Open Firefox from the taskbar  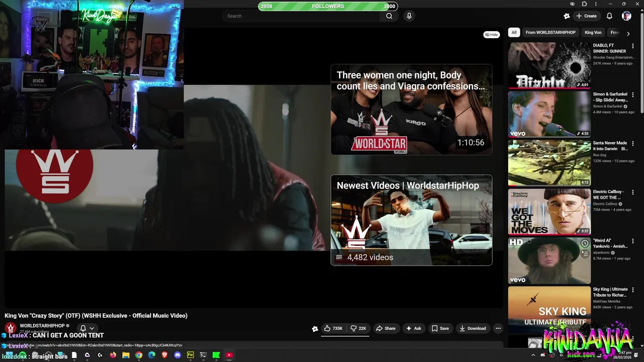[x=113, y=355]
